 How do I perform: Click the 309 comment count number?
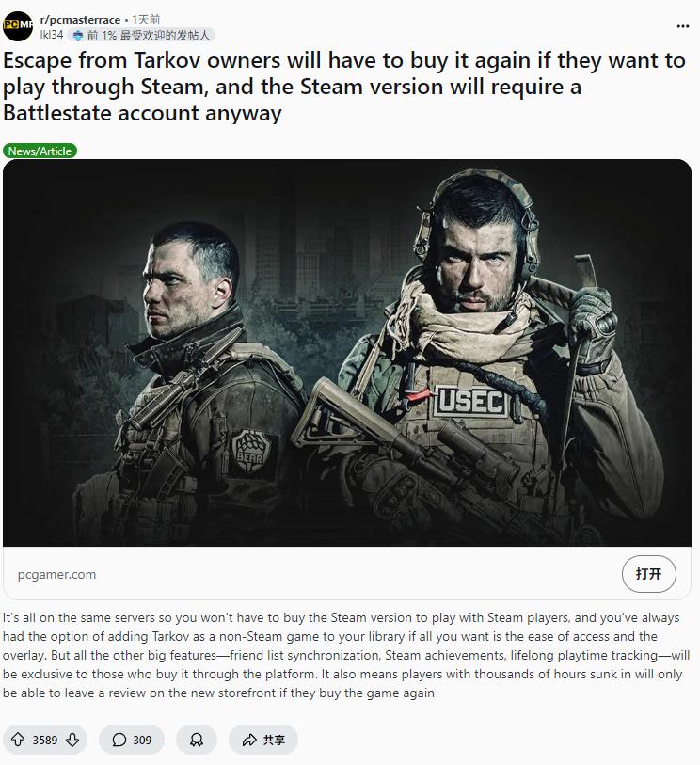point(142,741)
